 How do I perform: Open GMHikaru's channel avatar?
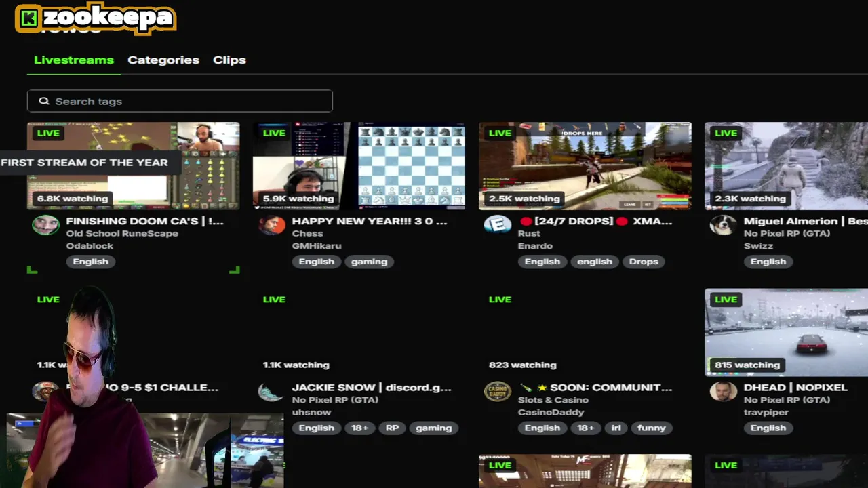272,224
